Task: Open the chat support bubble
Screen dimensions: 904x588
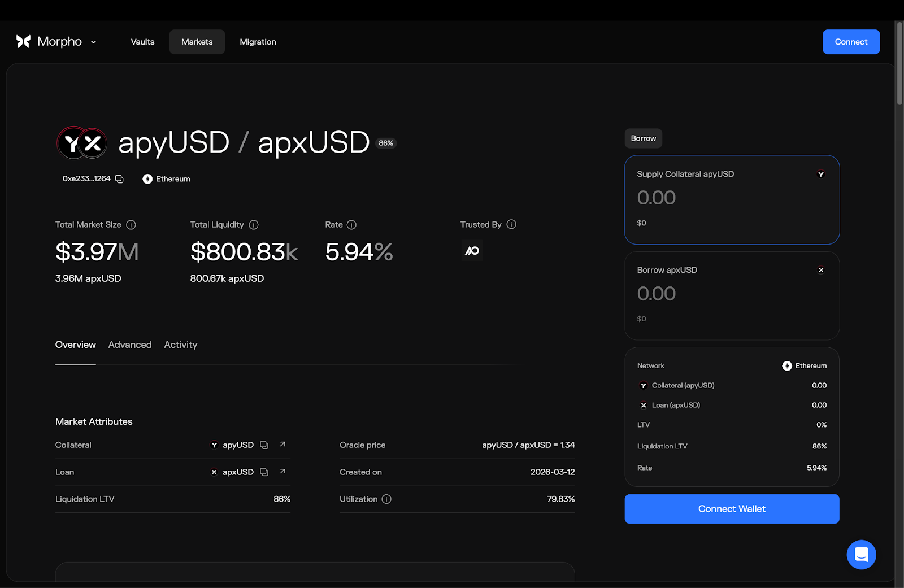Action: click(861, 555)
